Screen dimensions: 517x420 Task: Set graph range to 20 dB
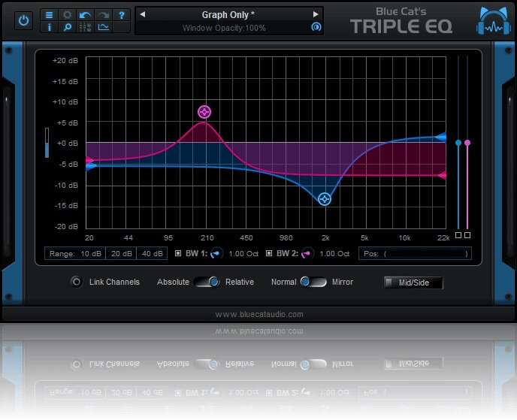point(121,253)
